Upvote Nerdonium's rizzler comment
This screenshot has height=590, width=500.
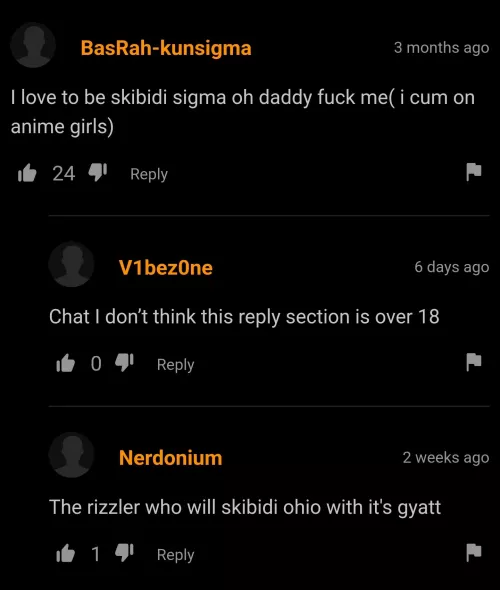65,554
